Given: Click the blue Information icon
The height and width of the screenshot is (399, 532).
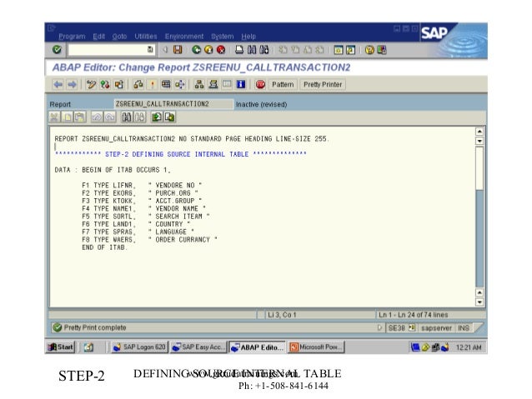Looking at the screenshot, I should click(x=241, y=84).
